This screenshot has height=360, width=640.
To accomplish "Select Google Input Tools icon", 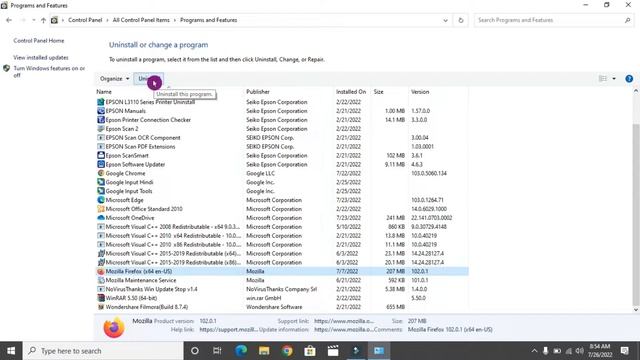I will pos(101,191).
